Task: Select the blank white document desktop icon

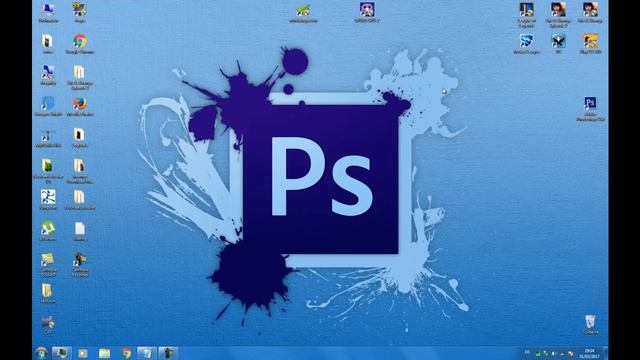Action: coord(80,231)
